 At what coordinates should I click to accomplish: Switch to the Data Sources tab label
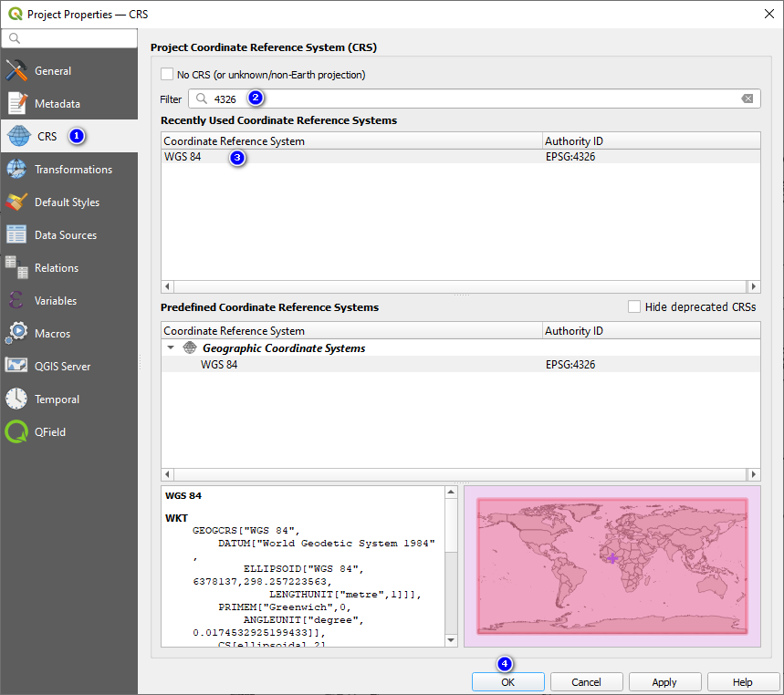pyautogui.click(x=66, y=234)
